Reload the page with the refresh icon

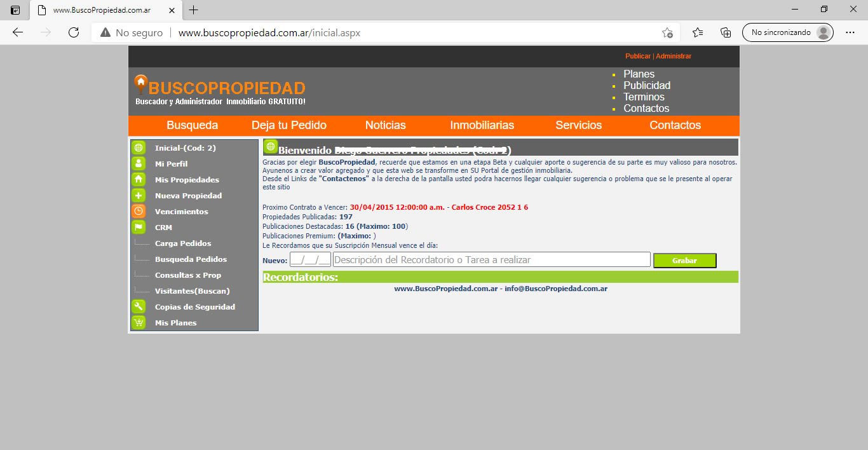click(74, 32)
